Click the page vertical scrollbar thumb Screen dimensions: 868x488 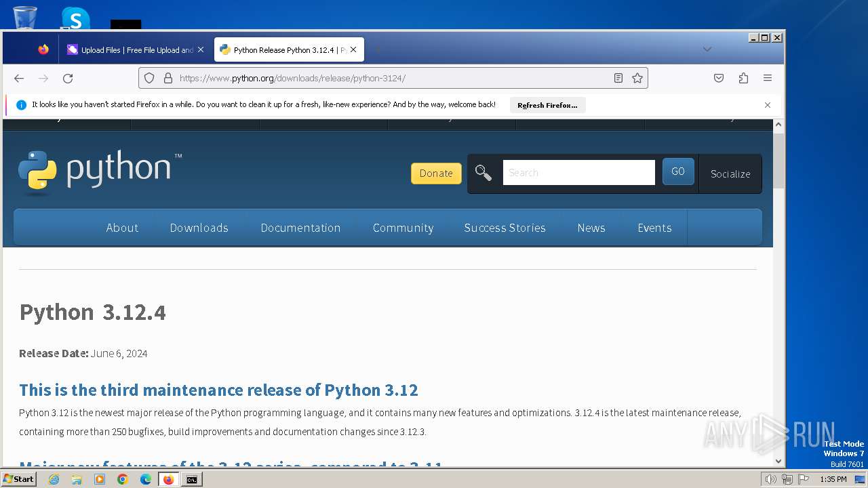pos(778,160)
